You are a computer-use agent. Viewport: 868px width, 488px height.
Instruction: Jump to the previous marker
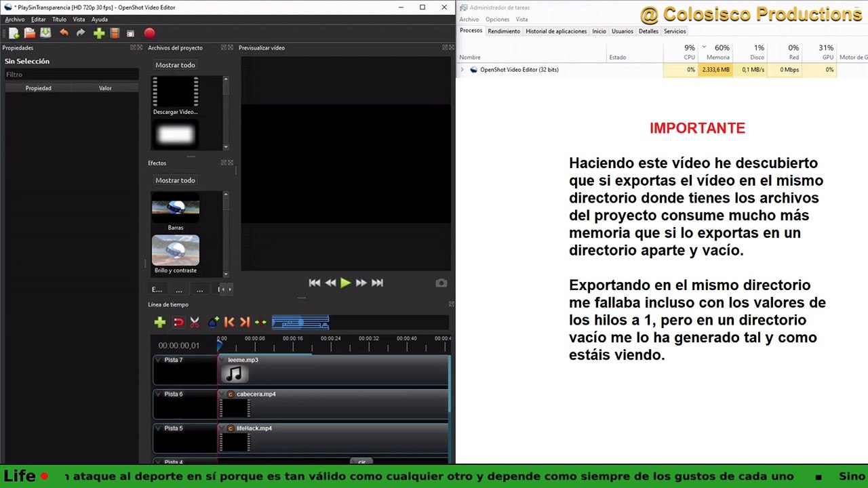point(229,323)
